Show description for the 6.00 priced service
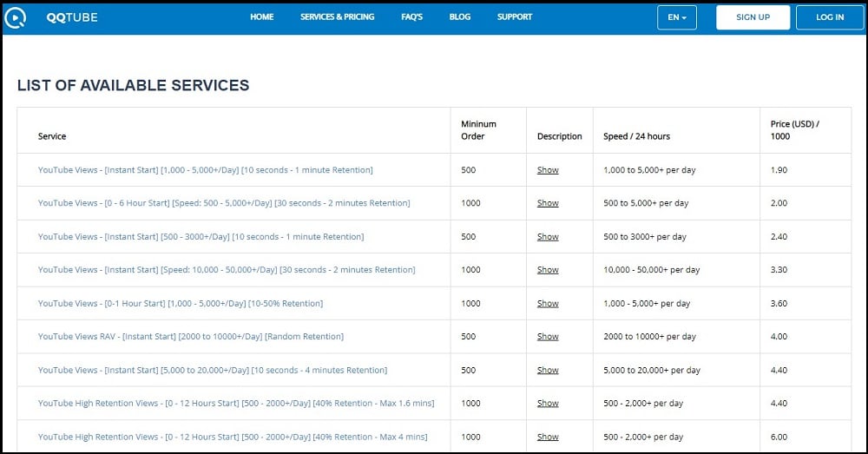868x454 pixels. coord(548,437)
